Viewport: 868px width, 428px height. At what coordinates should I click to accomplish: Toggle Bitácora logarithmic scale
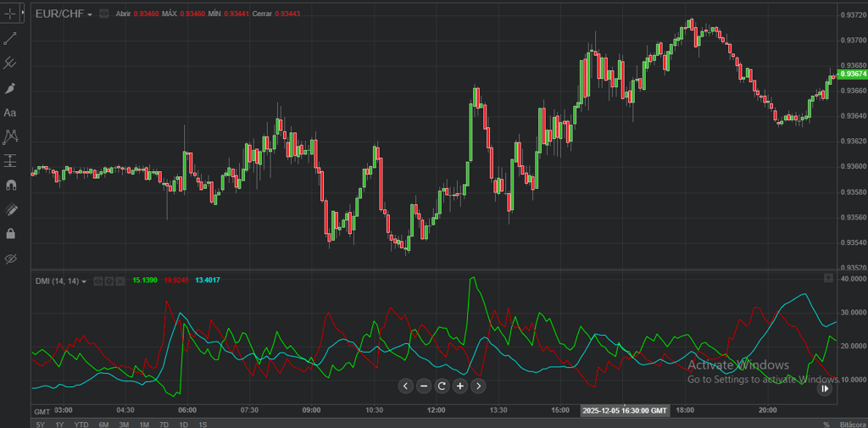(x=853, y=425)
